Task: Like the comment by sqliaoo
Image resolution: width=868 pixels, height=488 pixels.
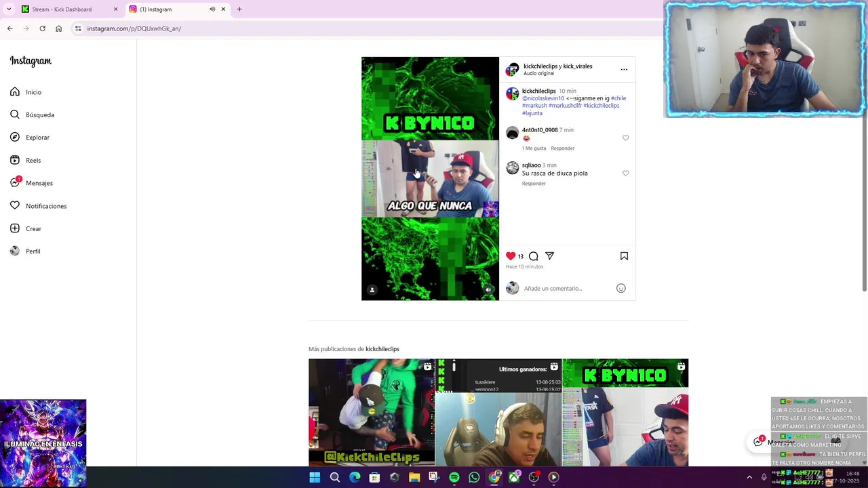Action: click(625, 173)
